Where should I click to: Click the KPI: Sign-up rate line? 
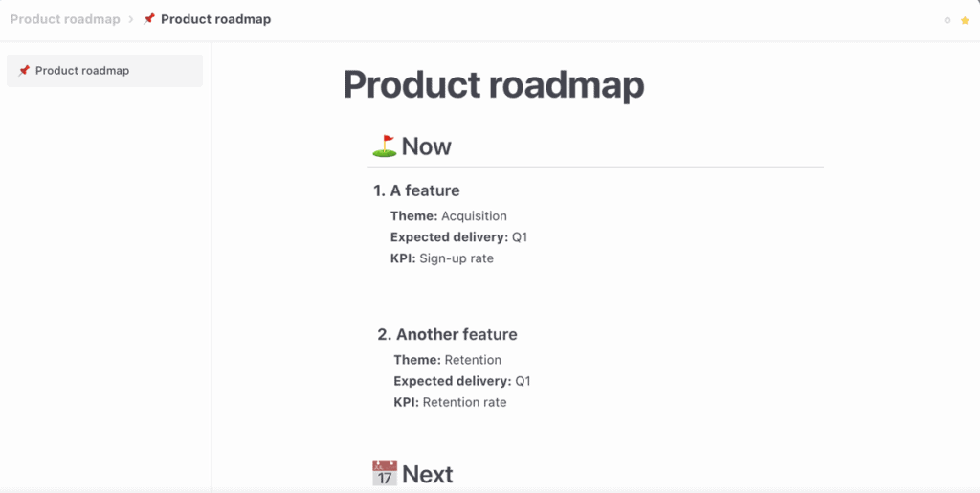point(441,258)
